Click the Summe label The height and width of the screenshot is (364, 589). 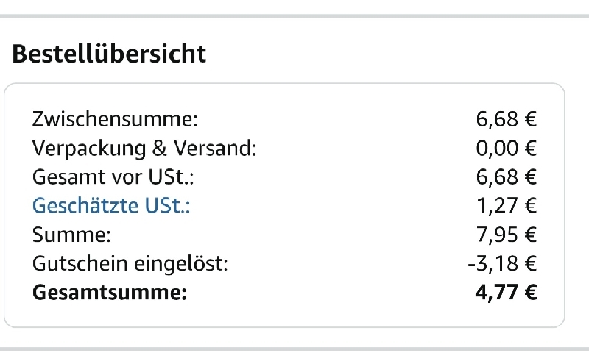(71, 235)
